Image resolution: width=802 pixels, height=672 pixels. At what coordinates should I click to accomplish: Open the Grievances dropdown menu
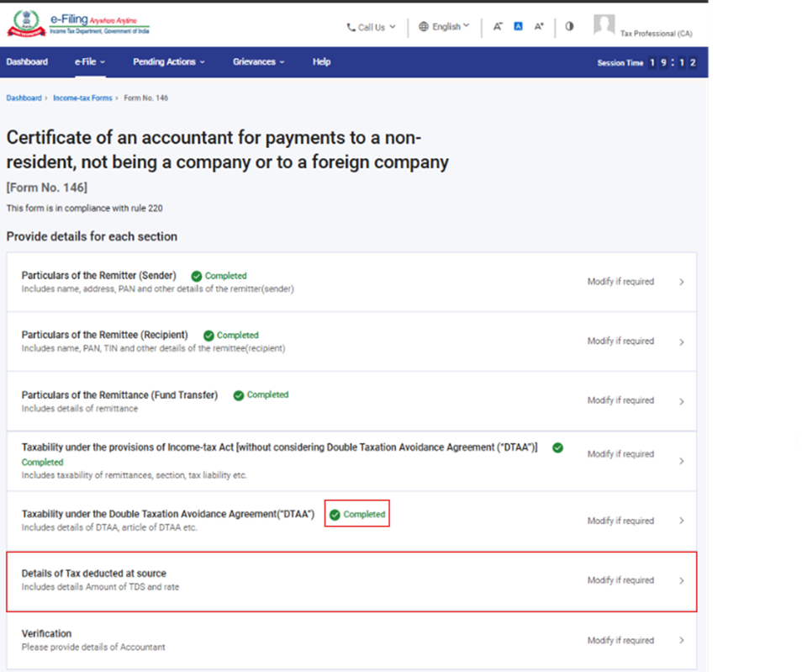coord(258,62)
